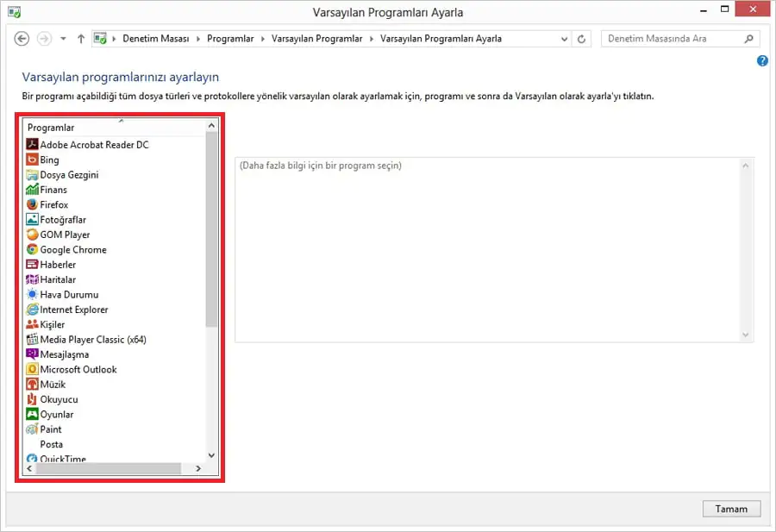
Task: Click the Microsoft Outlook icon
Action: (32, 369)
